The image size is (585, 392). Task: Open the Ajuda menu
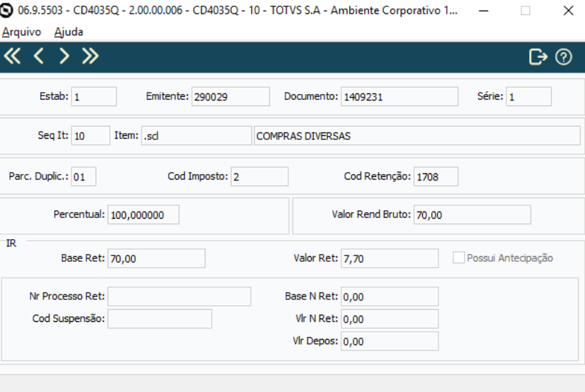(x=69, y=32)
